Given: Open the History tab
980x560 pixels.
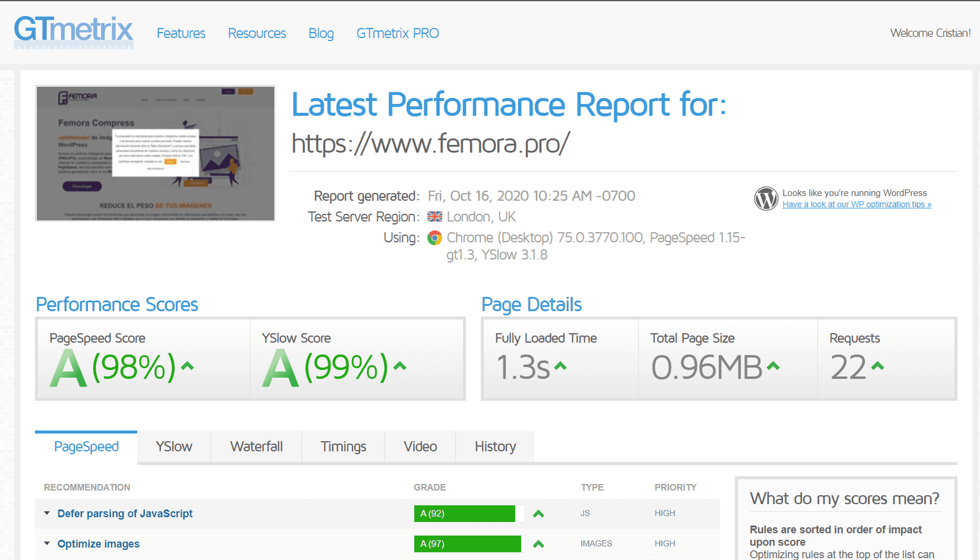Looking at the screenshot, I should tap(495, 447).
